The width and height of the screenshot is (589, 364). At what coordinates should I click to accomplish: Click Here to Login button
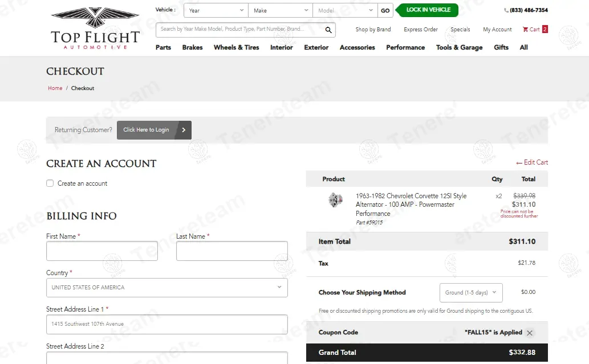click(154, 130)
